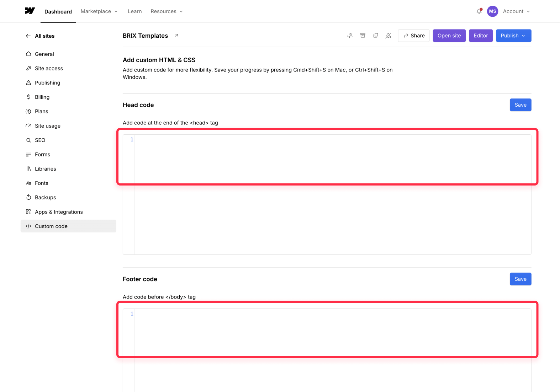The height and width of the screenshot is (392, 560).
Task: Open Apps & Integrations settings
Action: pyautogui.click(x=68, y=212)
